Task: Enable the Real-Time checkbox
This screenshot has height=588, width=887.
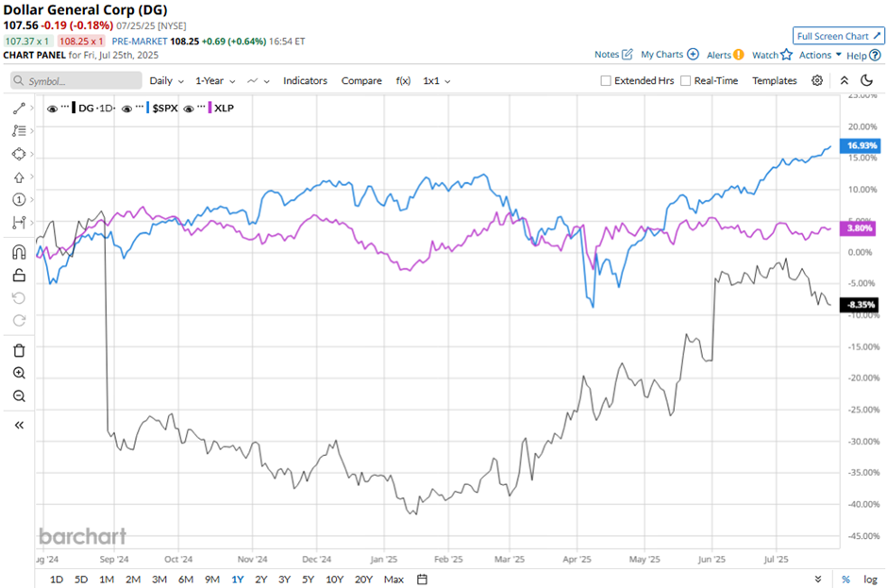Action: [x=686, y=81]
